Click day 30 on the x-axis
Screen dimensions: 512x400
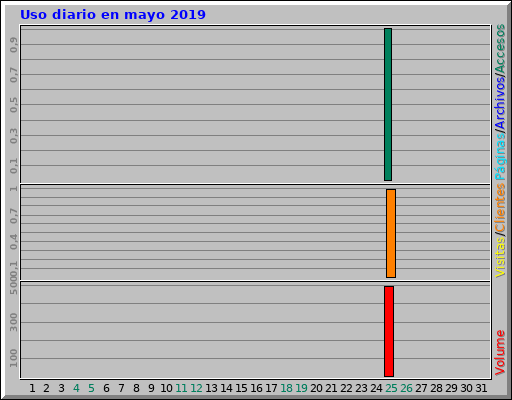pyautogui.click(x=466, y=388)
